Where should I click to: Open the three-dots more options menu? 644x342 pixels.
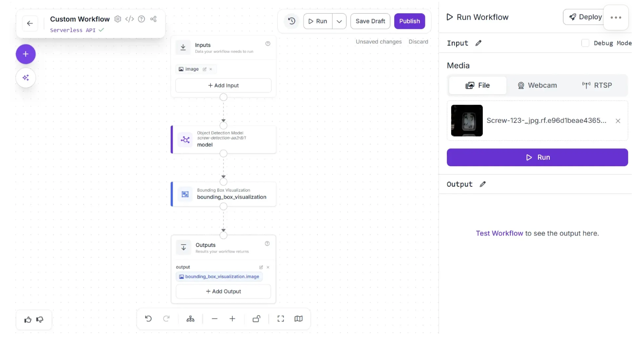[x=616, y=18]
